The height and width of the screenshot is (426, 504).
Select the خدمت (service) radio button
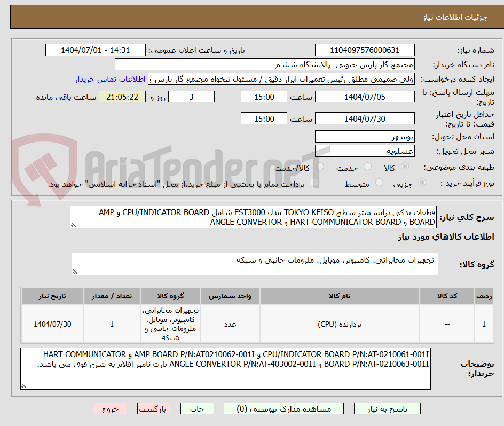(x=367, y=167)
